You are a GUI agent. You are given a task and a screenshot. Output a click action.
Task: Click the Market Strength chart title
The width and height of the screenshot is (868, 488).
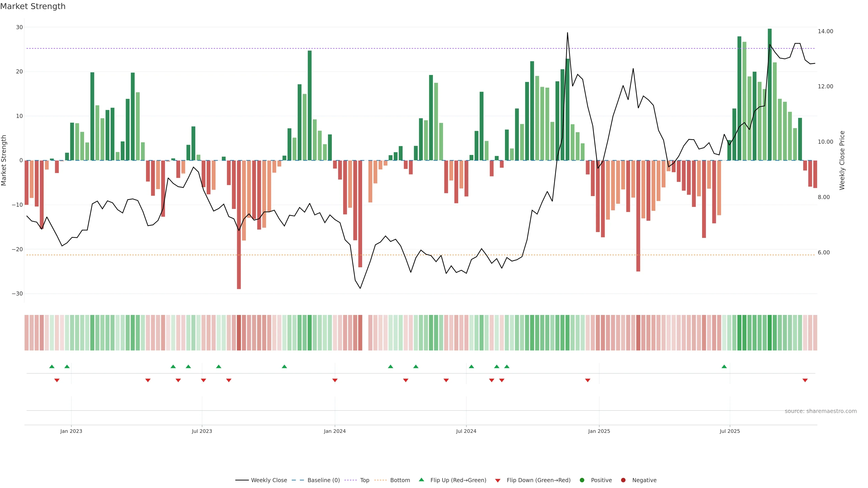[33, 6]
